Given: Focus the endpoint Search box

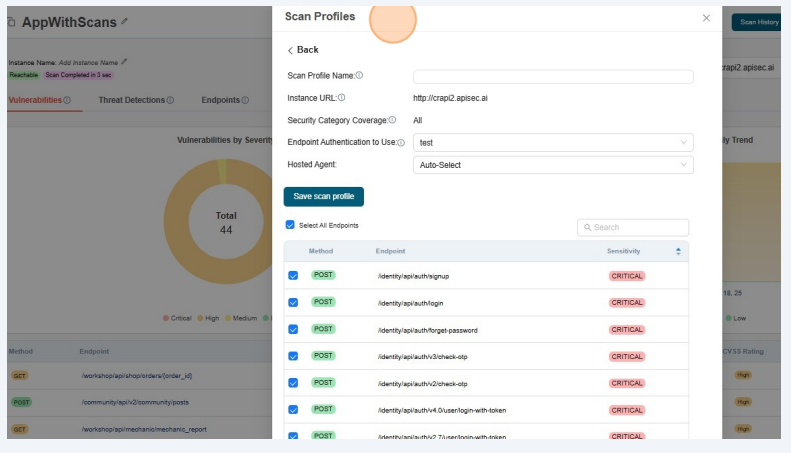Looking at the screenshot, I should 633,228.
